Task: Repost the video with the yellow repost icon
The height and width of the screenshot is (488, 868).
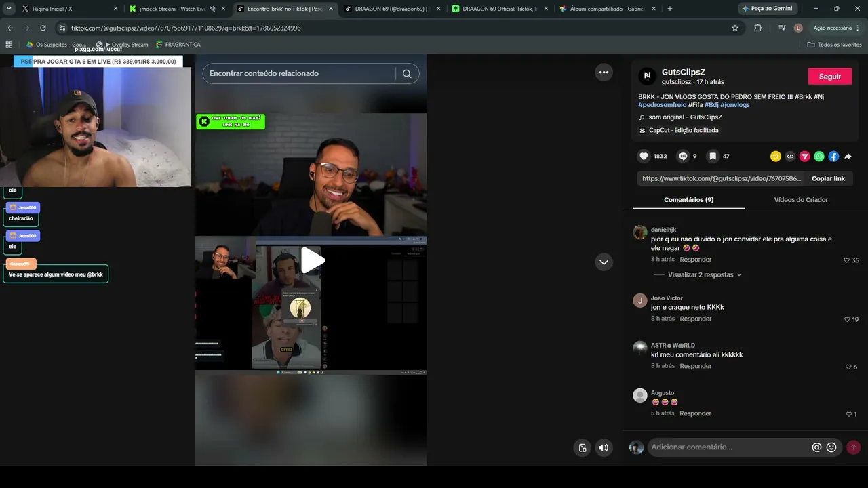Action: (776, 157)
